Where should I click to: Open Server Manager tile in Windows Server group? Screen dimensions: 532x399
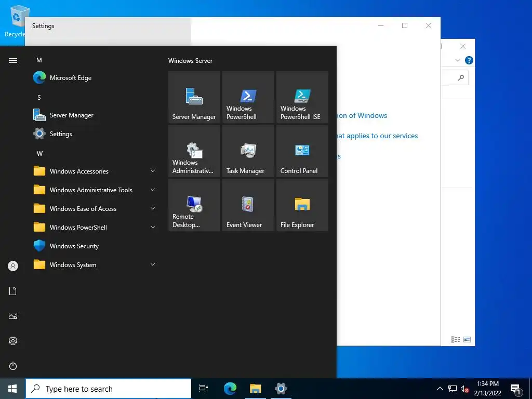[x=194, y=97]
